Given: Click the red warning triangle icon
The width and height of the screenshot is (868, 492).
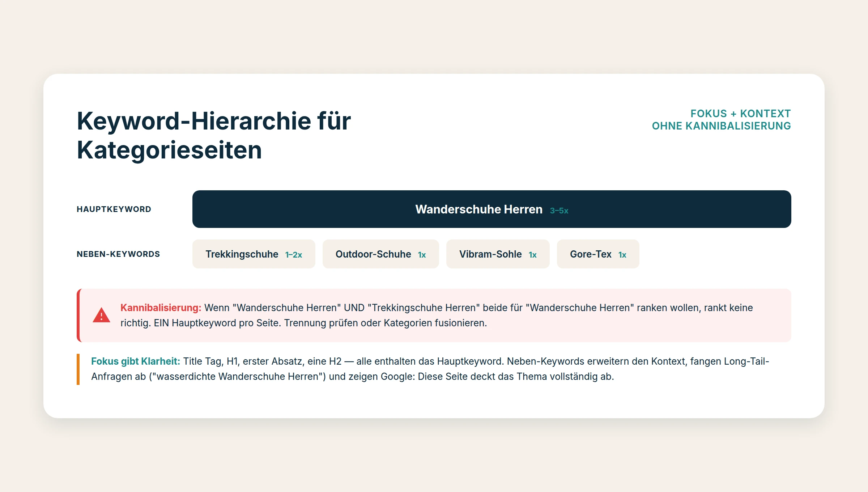Looking at the screenshot, I should pos(101,315).
